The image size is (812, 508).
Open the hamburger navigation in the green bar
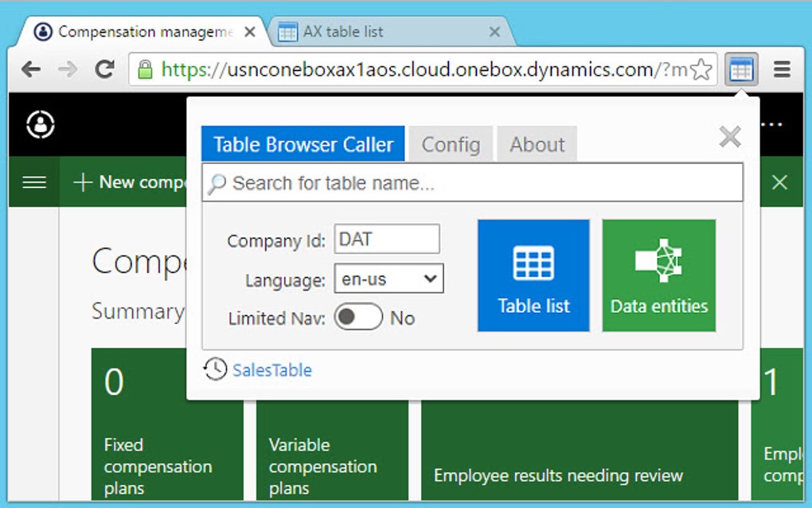coord(34,182)
